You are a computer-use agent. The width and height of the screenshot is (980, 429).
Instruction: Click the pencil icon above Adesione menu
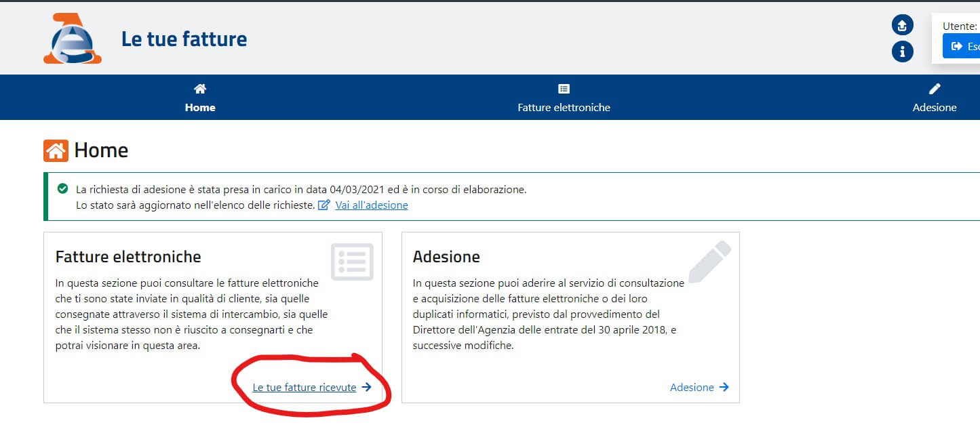pos(935,89)
